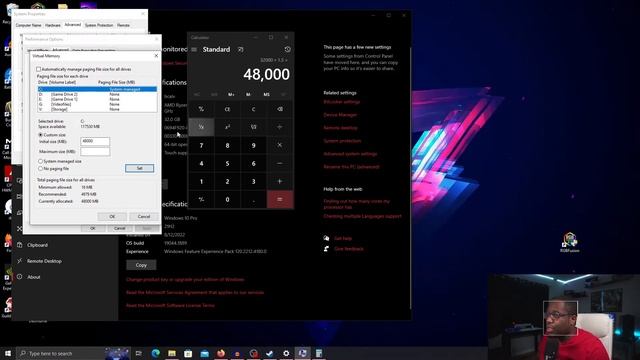The height and width of the screenshot is (360, 640).
Task: Click the Calculator plus key
Action: pos(280,181)
